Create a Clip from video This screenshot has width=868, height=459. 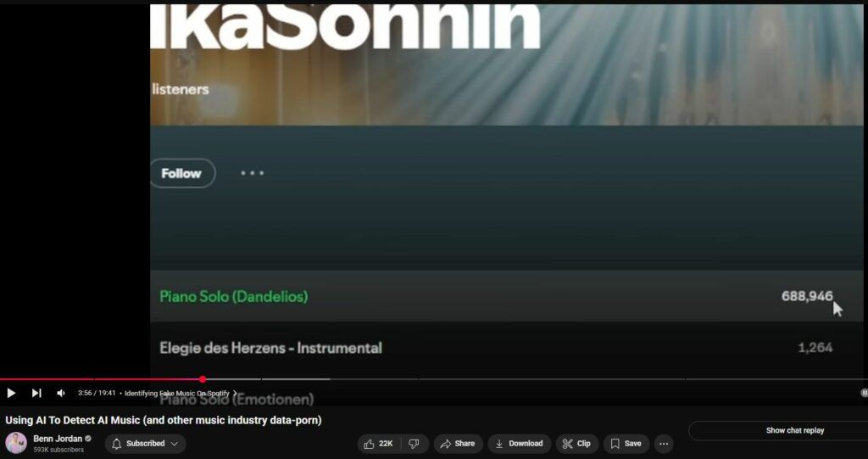pos(576,444)
